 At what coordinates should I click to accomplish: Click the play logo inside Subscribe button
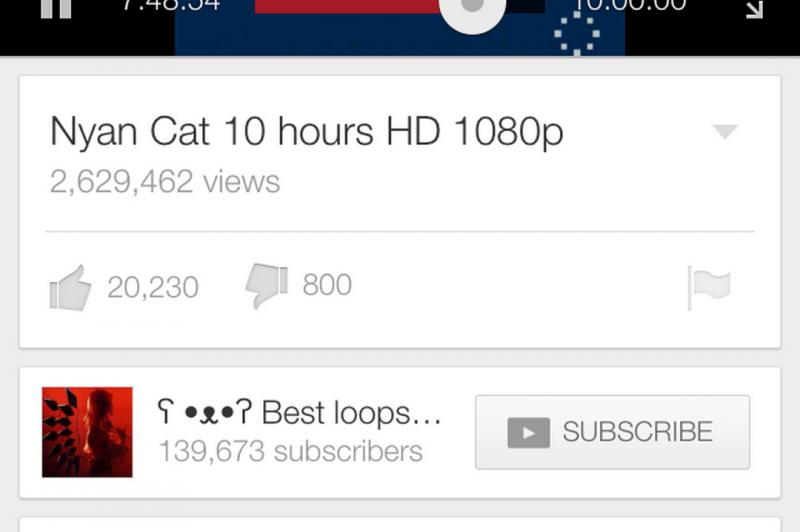click(x=529, y=433)
